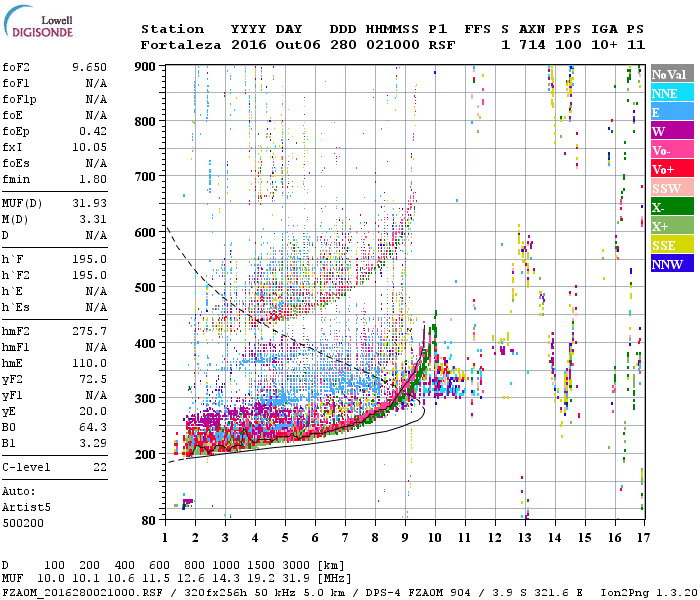The height and width of the screenshot is (600, 700).
Task: Click the Ion2Png 1.3.20 version text
Action: (x=649, y=593)
